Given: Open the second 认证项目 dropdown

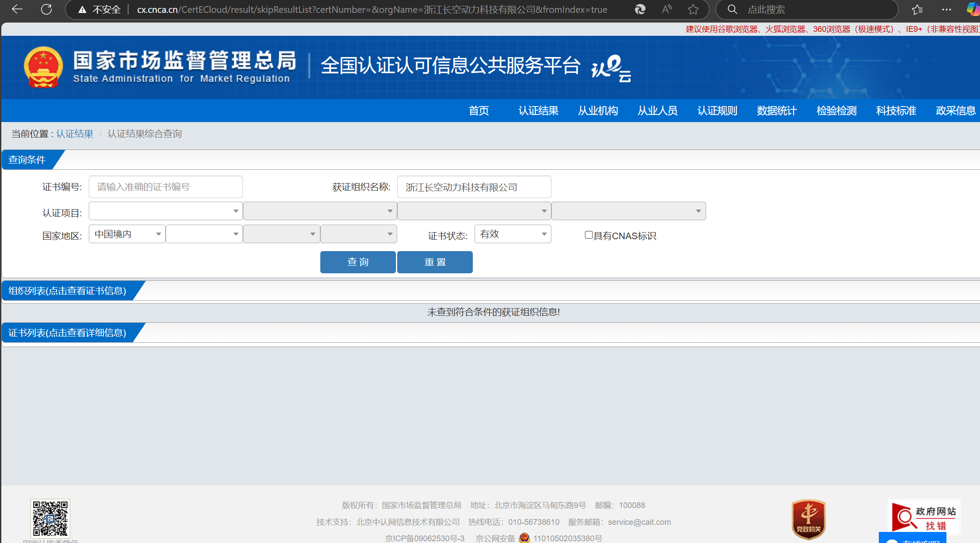Looking at the screenshot, I should pos(320,211).
